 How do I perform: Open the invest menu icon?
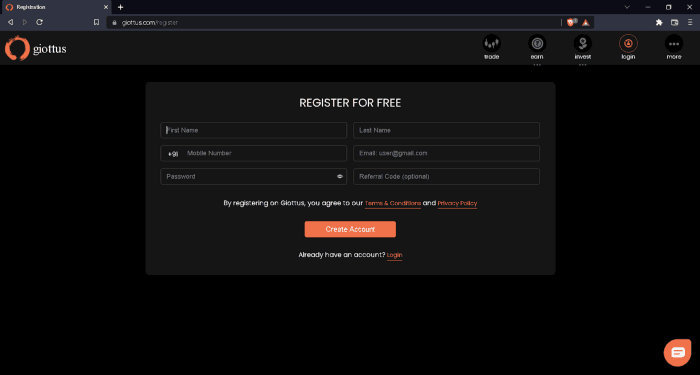tap(583, 43)
